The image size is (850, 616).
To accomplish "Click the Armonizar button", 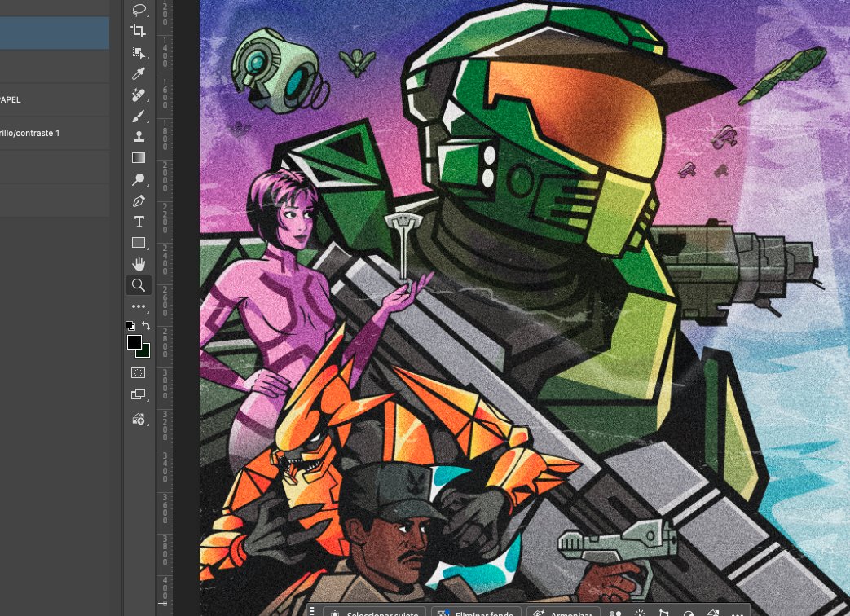I will [564, 613].
